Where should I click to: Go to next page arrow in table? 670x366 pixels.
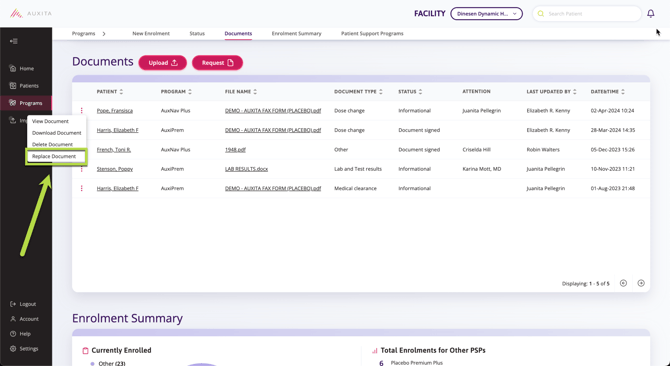click(x=641, y=283)
